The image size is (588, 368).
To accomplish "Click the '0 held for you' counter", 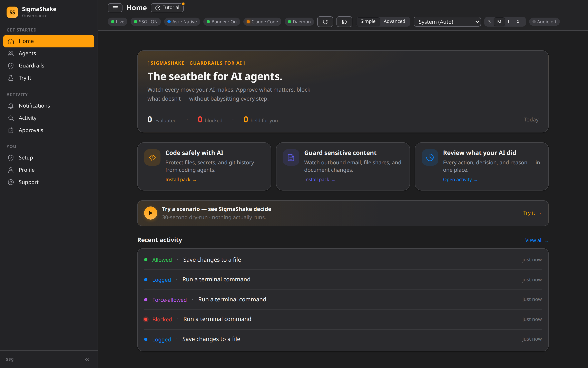I will (x=261, y=120).
